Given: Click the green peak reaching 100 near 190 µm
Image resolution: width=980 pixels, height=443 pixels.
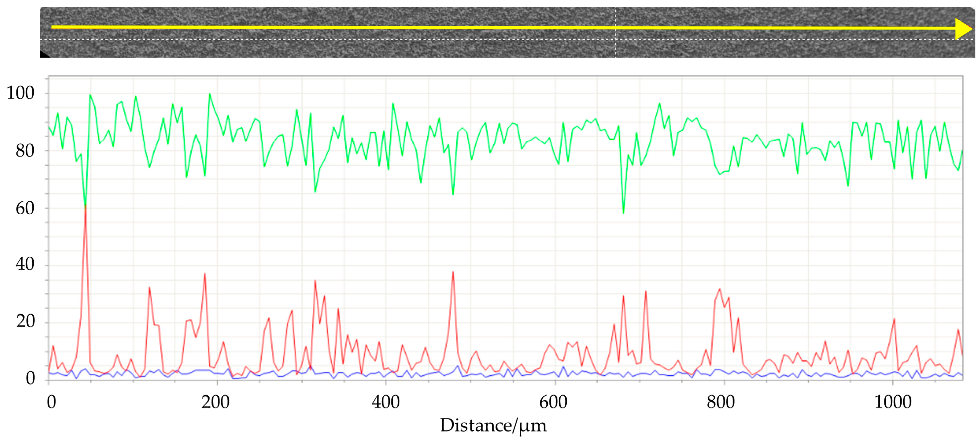Looking at the screenshot, I should [x=210, y=94].
